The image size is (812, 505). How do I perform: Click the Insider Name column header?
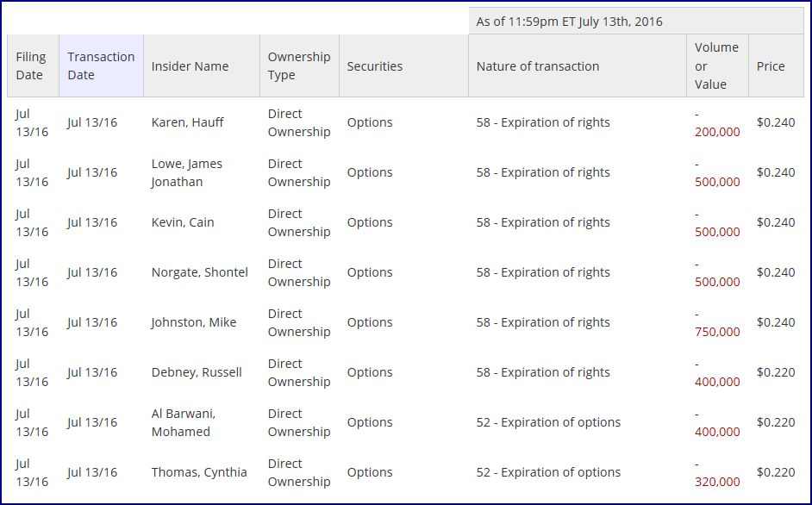coord(190,66)
